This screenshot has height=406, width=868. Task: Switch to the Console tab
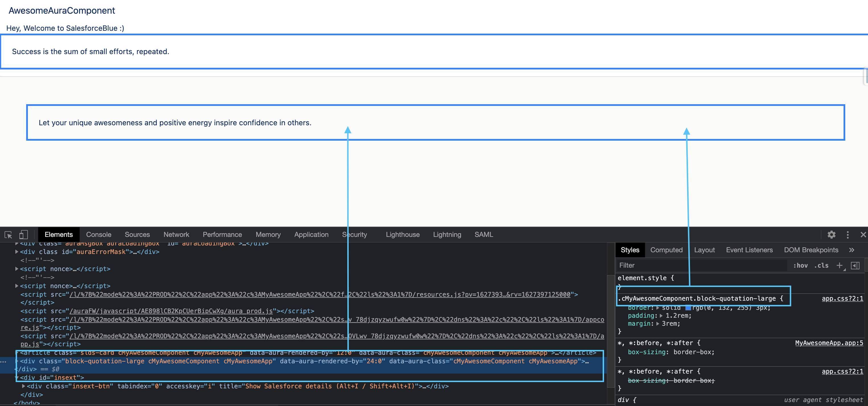(x=98, y=234)
